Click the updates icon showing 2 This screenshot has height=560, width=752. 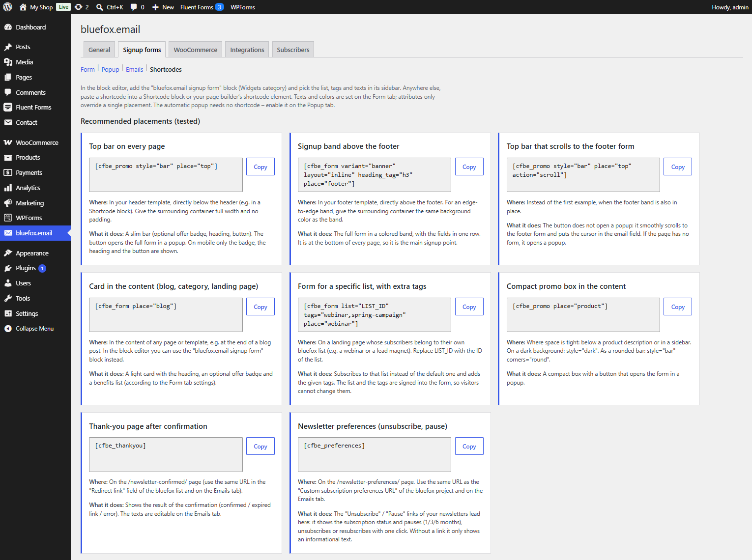(79, 7)
